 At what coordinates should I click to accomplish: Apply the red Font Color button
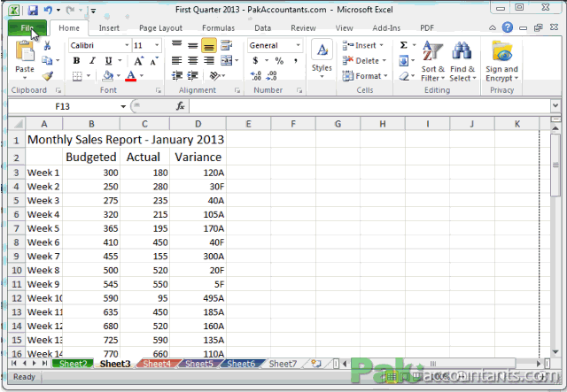coord(131,75)
